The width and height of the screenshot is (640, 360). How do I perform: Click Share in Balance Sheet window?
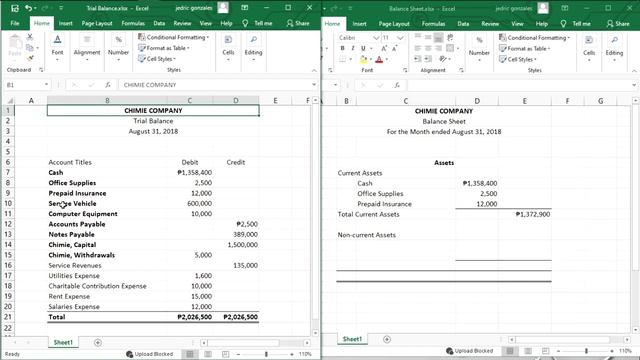[618, 24]
